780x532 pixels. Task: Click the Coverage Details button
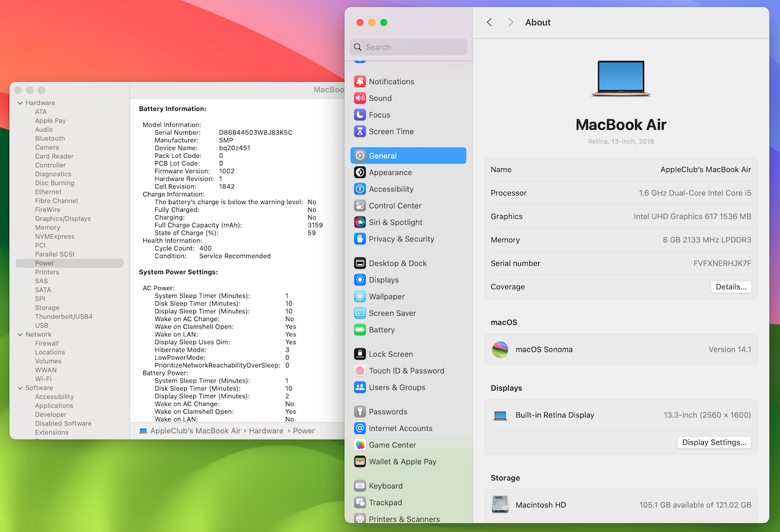click(x=731, y=287)
